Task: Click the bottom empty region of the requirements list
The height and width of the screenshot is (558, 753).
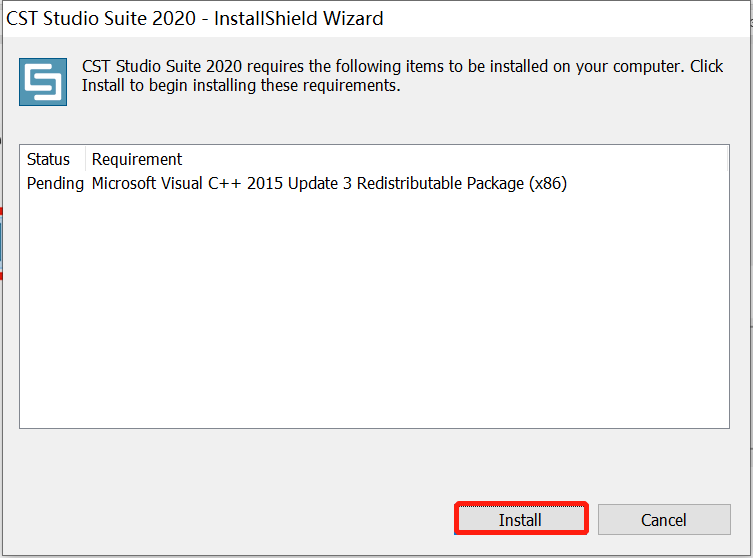Action: click(374, 400)
